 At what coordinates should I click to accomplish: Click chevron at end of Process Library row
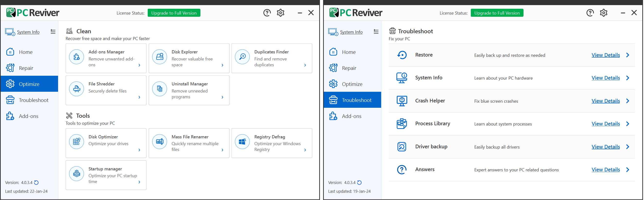pyautogui.click(x=628, y=124)
